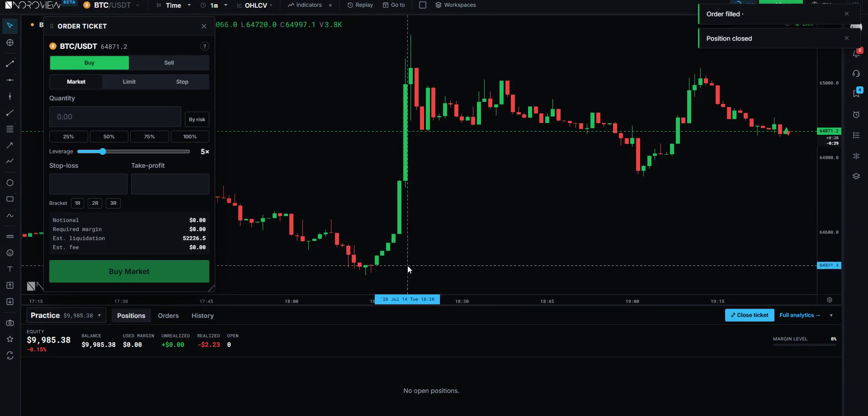
Task: Open the emoji sticker tool
Action: pyautogui.click(x=10, y=253)
